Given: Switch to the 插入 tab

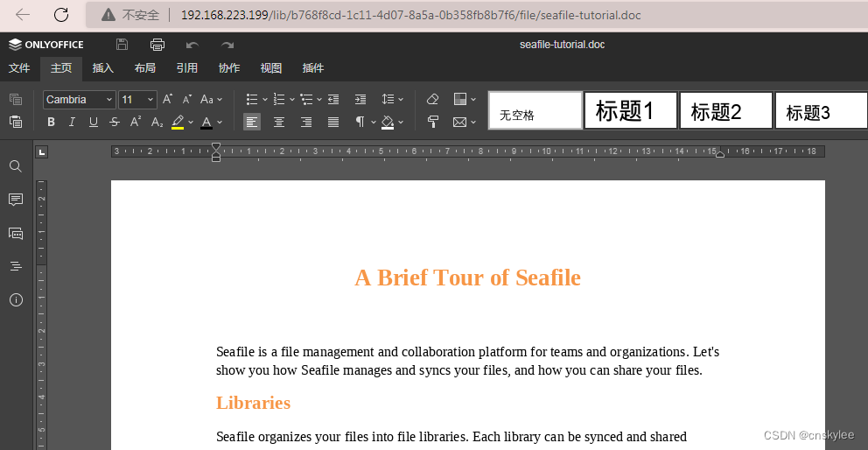Looking at the screenshot, I should pyautogui.click(x=103, y=68).
